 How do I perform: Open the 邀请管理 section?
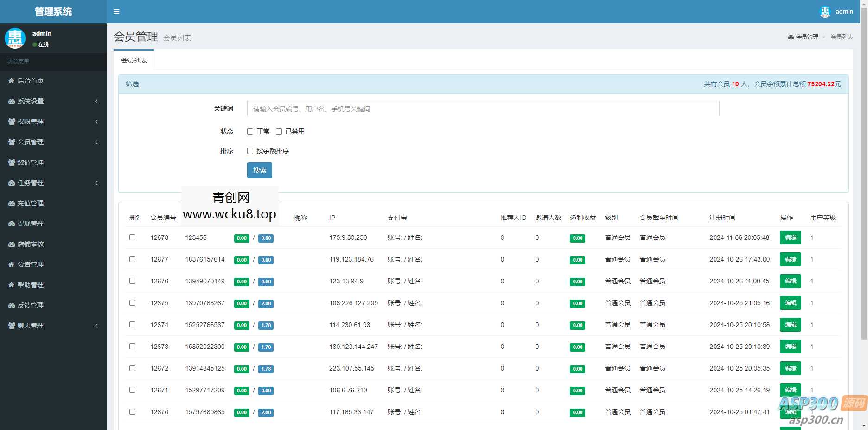[x=29, y=162]
